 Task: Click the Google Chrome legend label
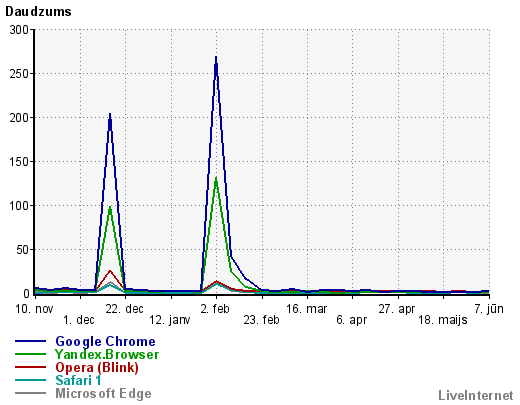pos(105,342)
